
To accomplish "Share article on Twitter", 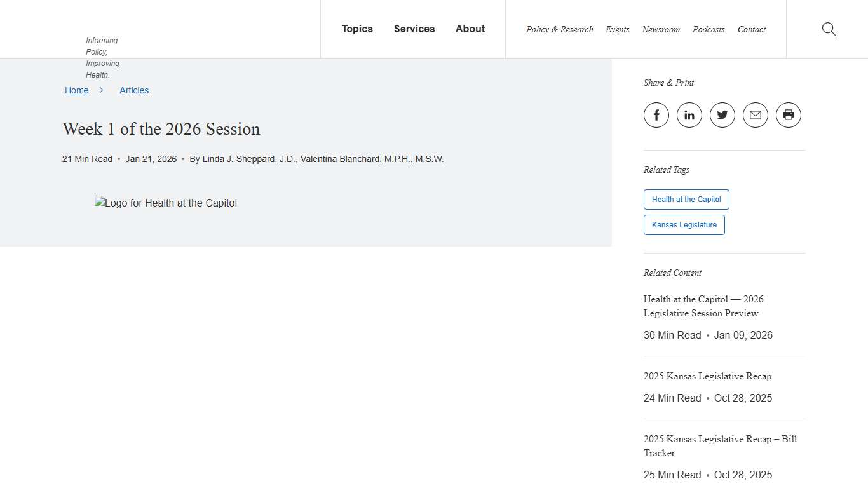I will click(x=722, y=115).
